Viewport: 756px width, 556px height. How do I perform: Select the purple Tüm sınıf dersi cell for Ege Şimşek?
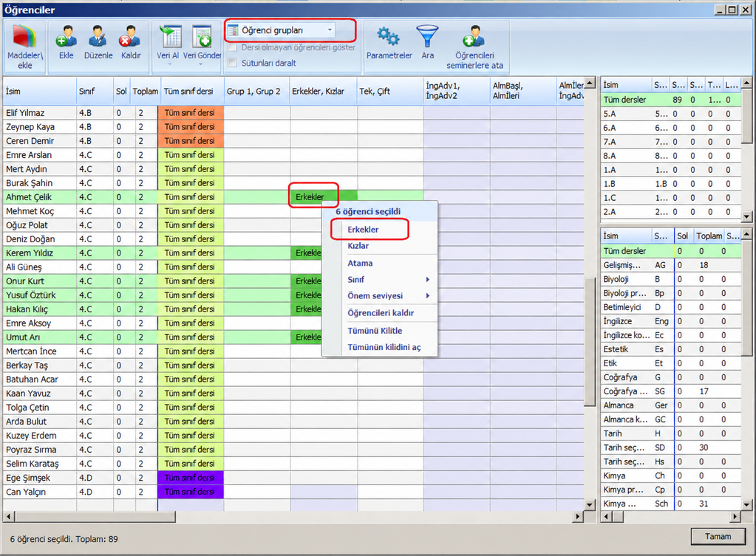(x=191, y=478)
